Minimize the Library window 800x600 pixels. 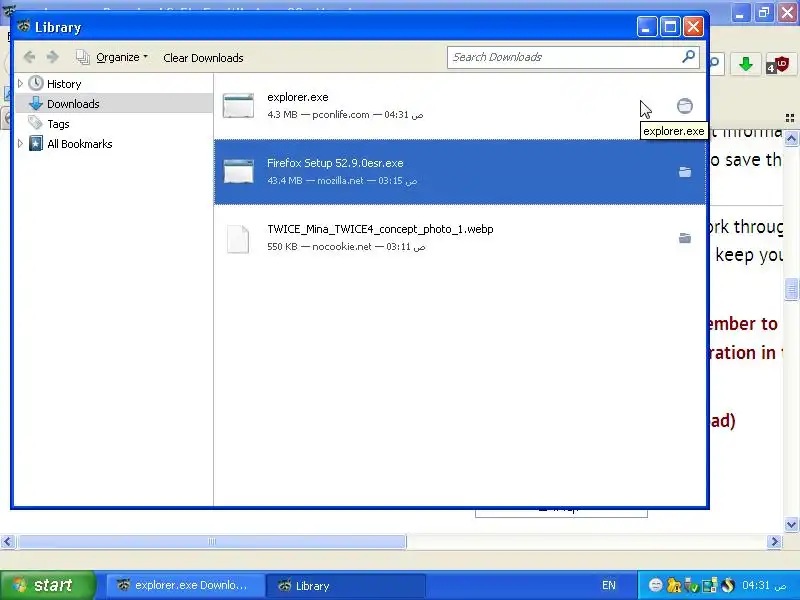(646, 27)
